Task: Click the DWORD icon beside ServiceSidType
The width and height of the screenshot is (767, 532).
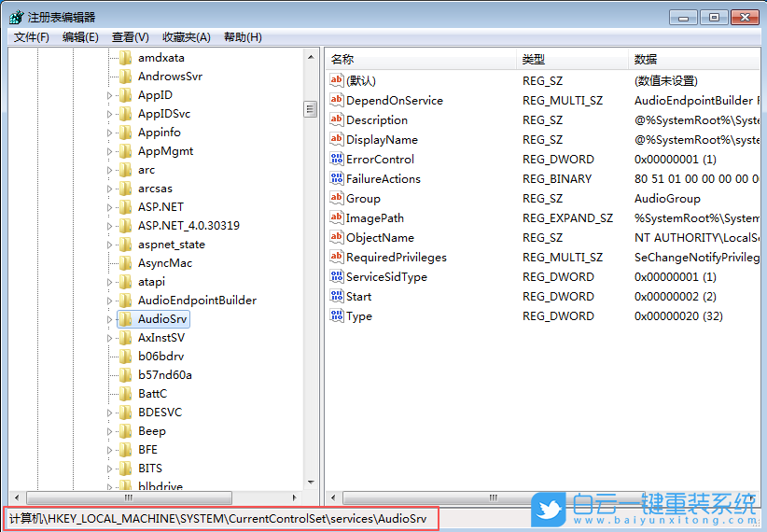Action: [337, 276]
